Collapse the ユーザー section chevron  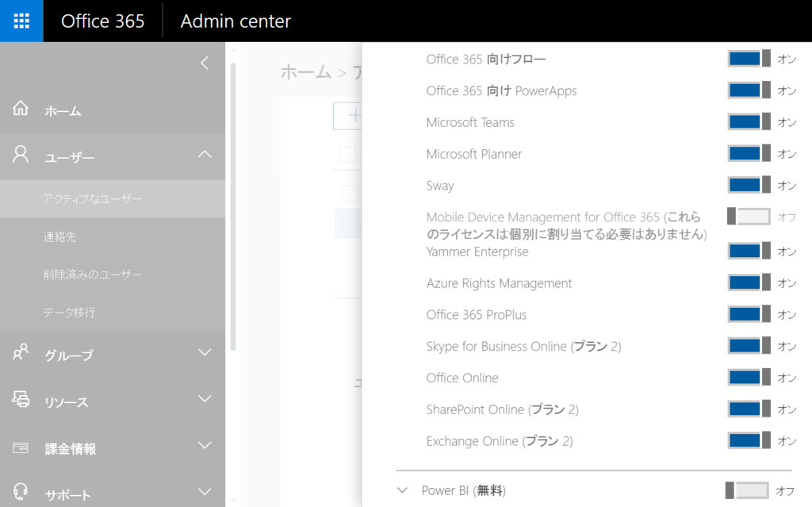click(x=205, y=156)
